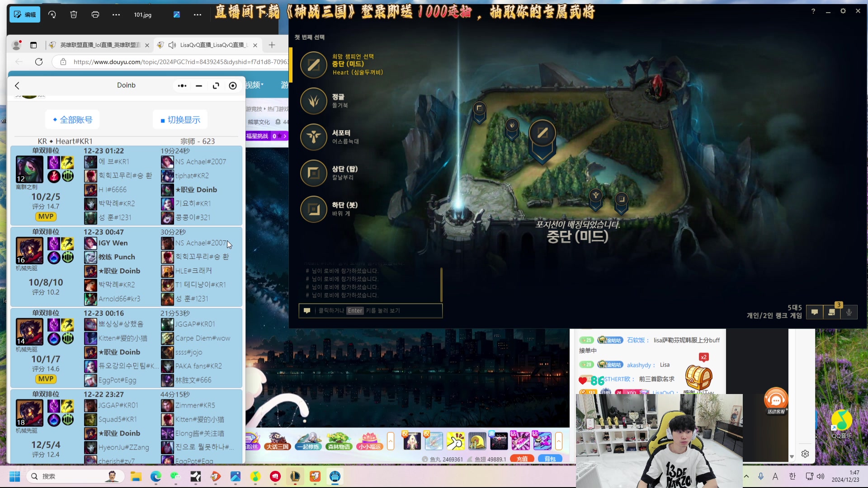
Task: Minimize the Doinb mini-program panel
Action: point(199,85)
